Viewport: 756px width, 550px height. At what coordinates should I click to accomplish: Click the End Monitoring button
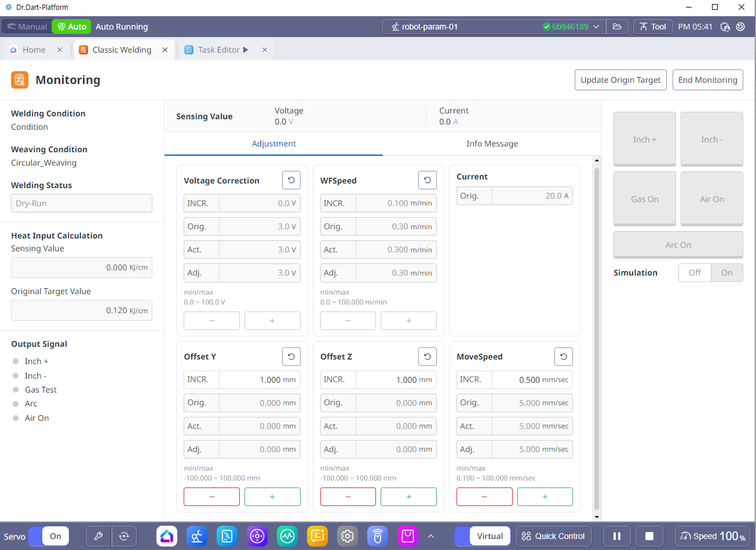click(x=707, y=80)
